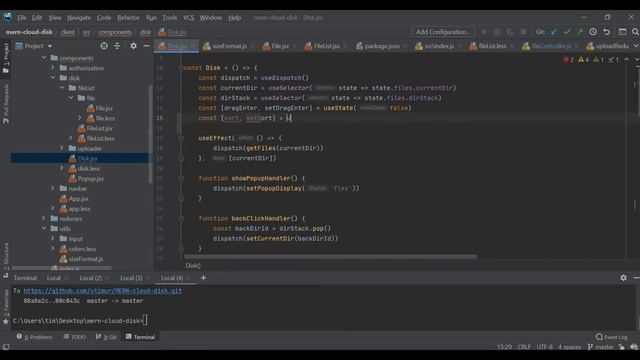Click the rollback undo arrow icon
This screenshot has width=640, height=360.
607,32
